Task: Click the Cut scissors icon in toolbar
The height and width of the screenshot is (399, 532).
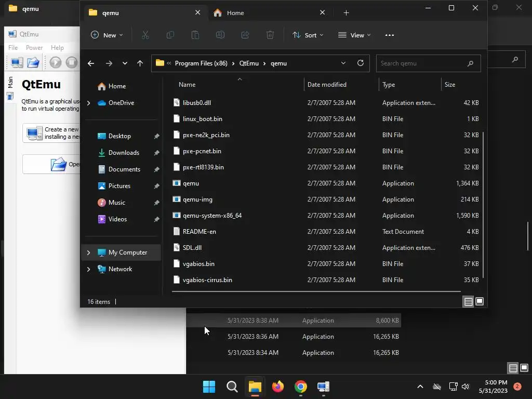Action: click(145, 35)
